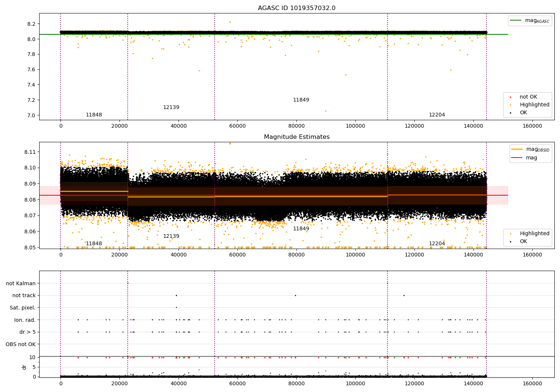Click x-axis tick 160000 under Magnitude Estimates plot
Screen dimensions: 560x392
532,255
